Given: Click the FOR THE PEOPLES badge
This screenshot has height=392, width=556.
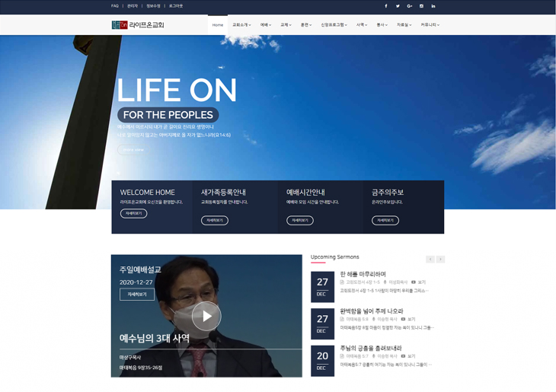Looking at the screenshot, I should pos(168,115).
